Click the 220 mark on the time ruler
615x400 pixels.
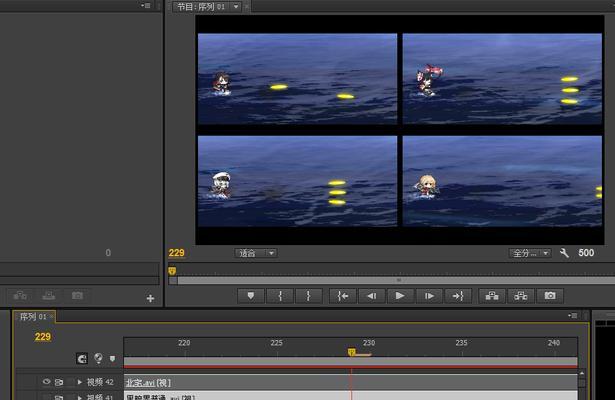click(x=184, y=343)
